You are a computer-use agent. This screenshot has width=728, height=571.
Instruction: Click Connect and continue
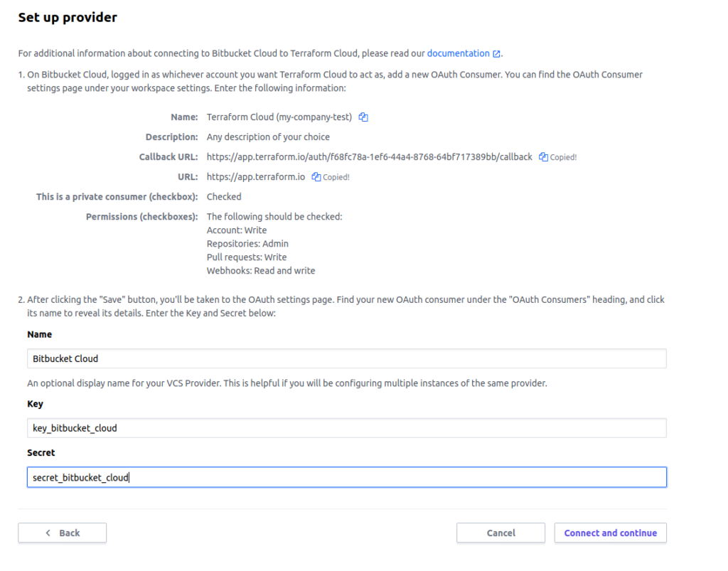pyautogui.click(x=610, y=533)
